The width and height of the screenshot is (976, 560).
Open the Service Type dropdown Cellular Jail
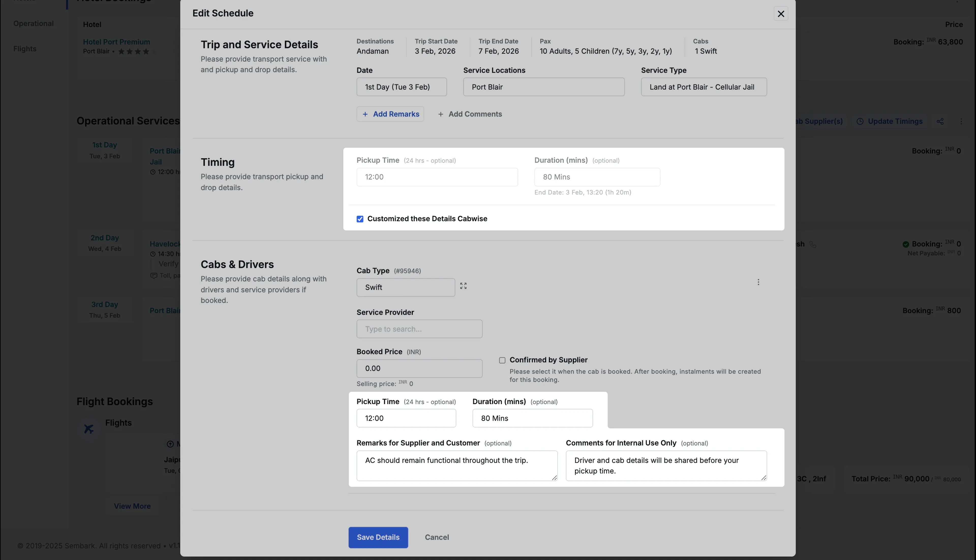(x=703, y=87)
